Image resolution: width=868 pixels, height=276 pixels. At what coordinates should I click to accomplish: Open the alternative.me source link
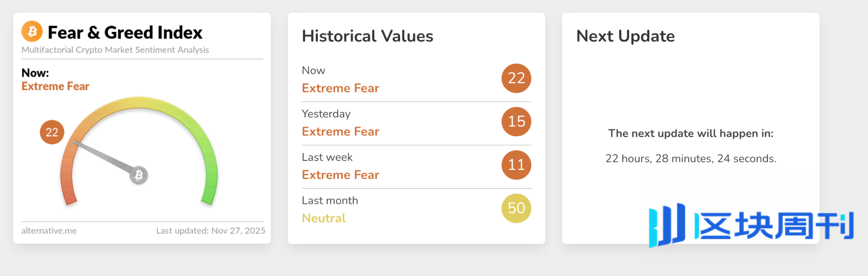pyautogui.click(x=49, y=231)
